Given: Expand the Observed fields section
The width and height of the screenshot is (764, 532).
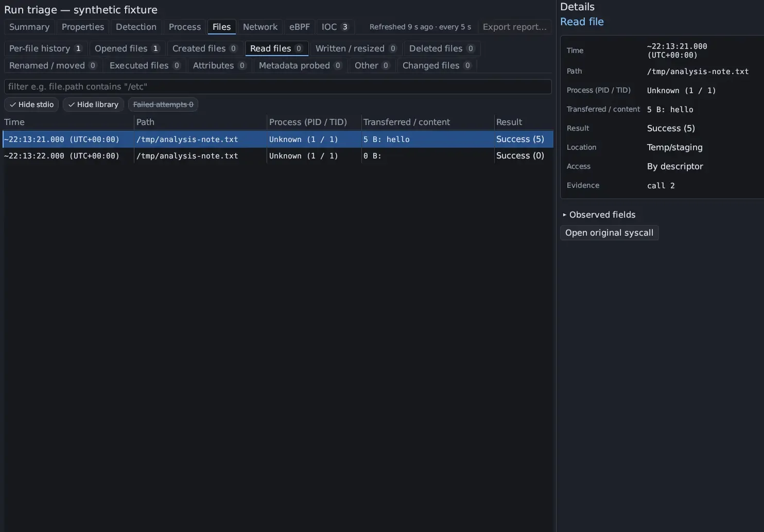Looking at the screenshot, I should pos(599,215).
